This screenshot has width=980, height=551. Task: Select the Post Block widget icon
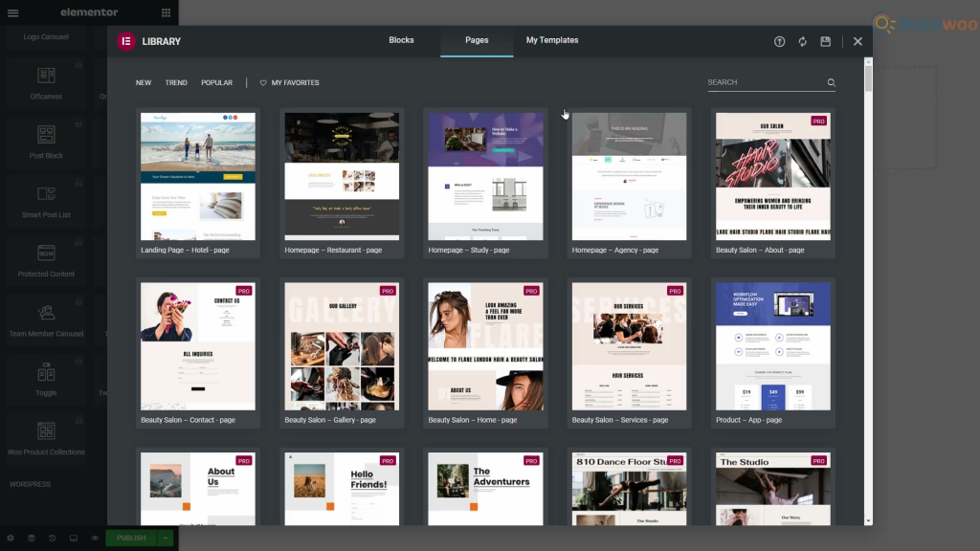46,134
